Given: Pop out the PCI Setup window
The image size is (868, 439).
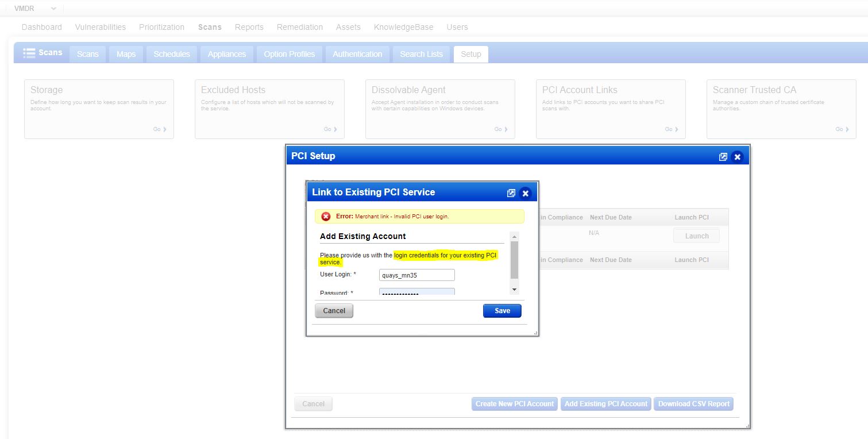Looking at the screenshot, I should pos(723,156).
